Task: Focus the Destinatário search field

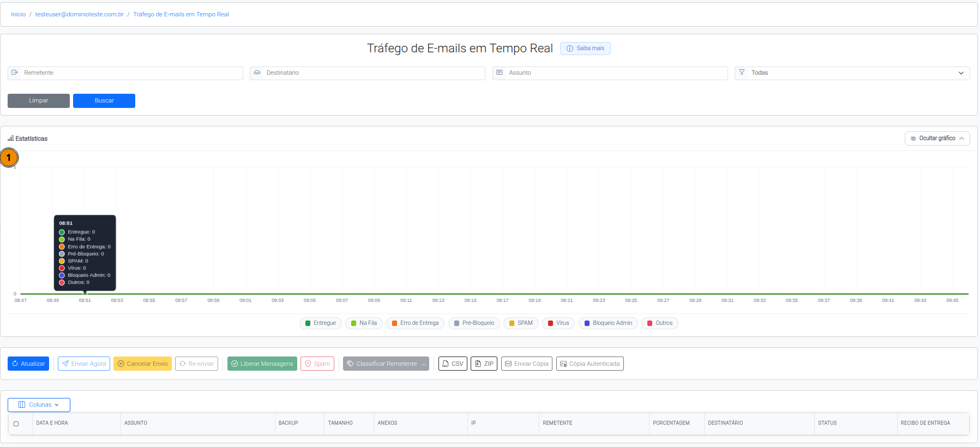Action: point(368,73)
